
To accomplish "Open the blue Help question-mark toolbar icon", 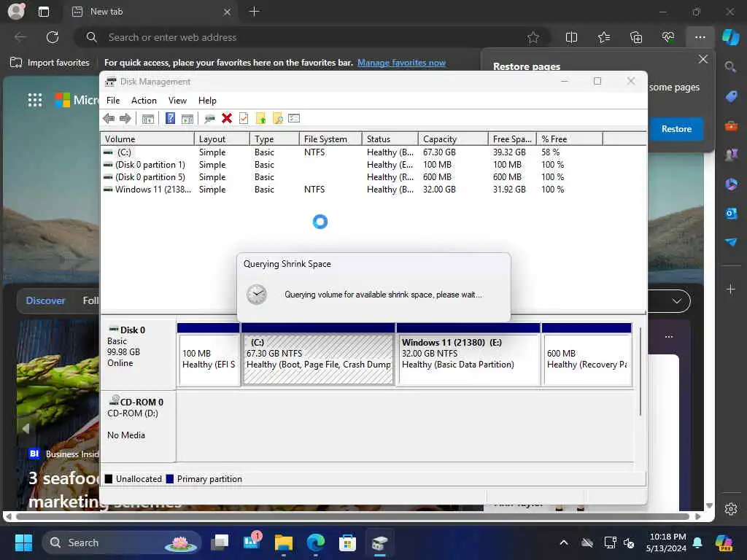I will tap(170, 118).
